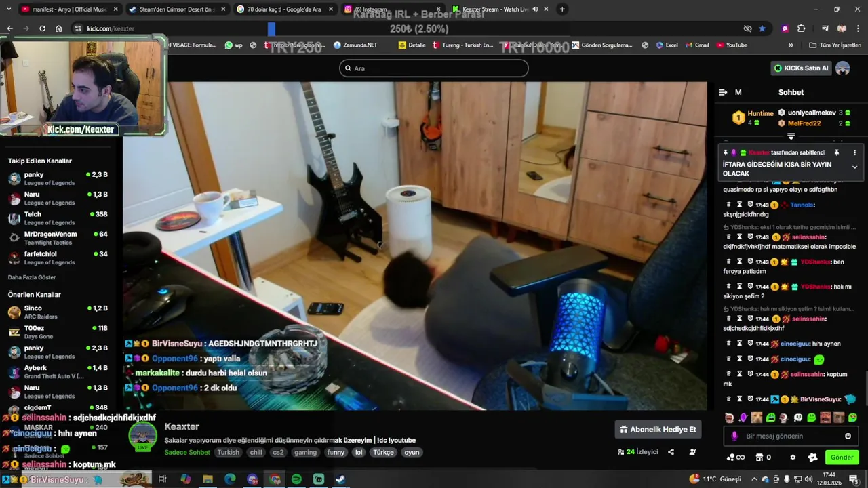
Task: Open T00ez Days Gone channel
Action: 58,332
